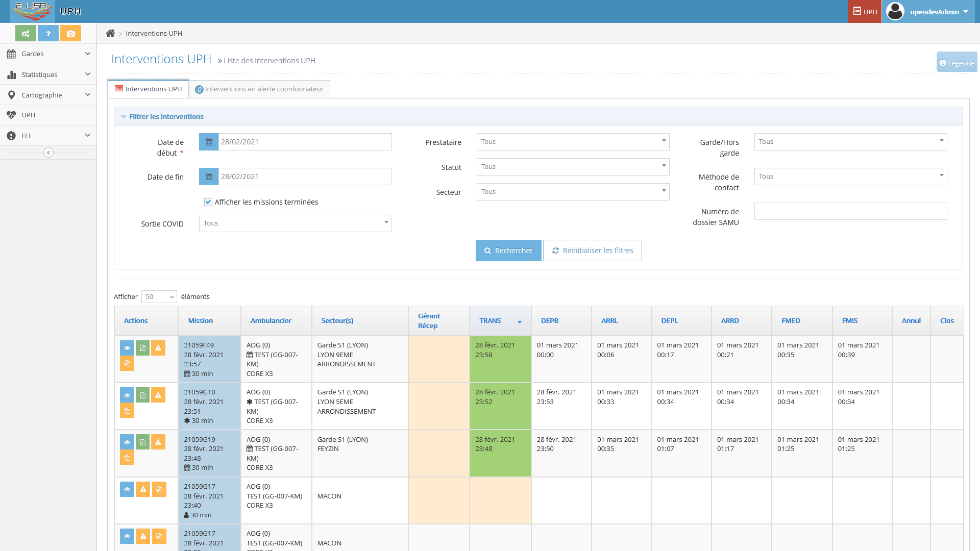Expand the Statistiques sidebar menu

[x=48, y=74]
